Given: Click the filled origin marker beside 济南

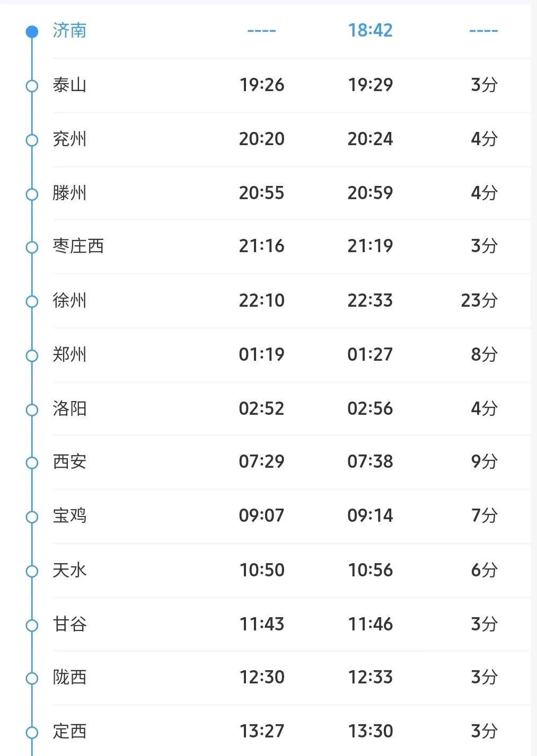Looking at the screenshot, I should click(32, 32).
